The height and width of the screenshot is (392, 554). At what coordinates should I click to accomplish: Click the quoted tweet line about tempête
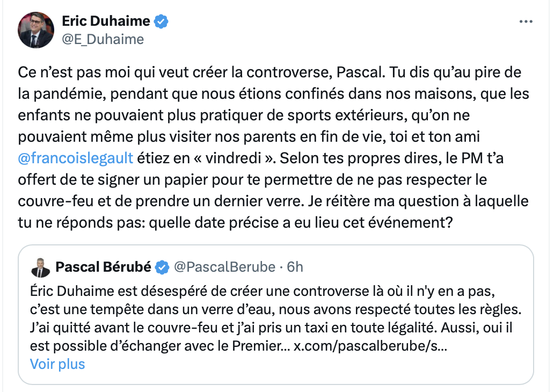(x=275, y=309)
